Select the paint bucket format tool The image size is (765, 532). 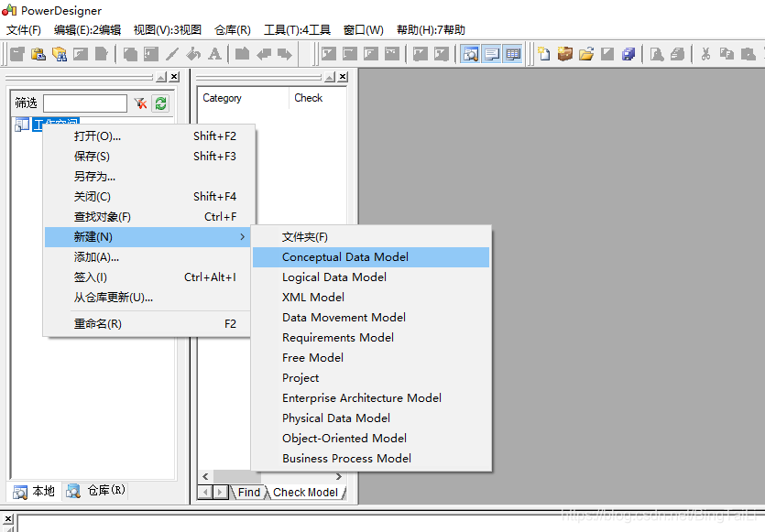[193, 54]
